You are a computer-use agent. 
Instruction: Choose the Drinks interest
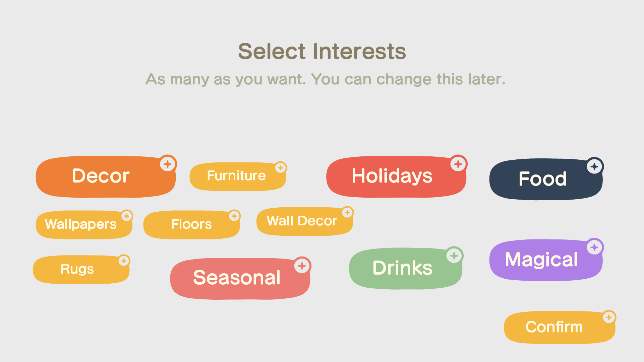[x=406, y=269]
